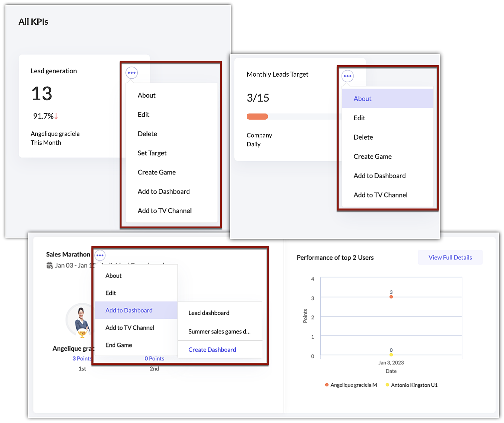Viewport: 504px width, 423px height.
Task: Click the orange data point labeled 3
Action: point(391,297)
